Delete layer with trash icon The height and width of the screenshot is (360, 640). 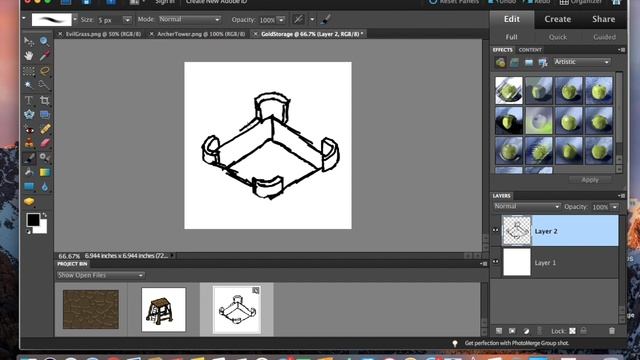click(612, 331)
